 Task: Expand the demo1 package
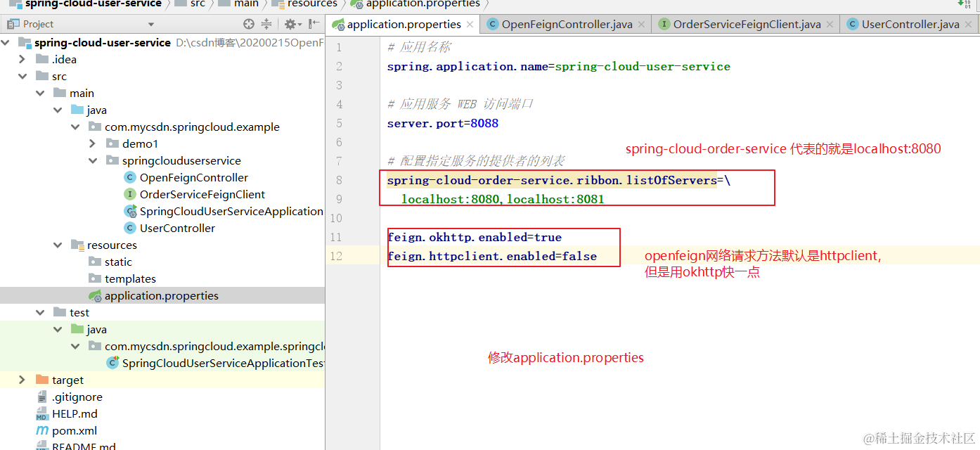(x=93, y=143)
